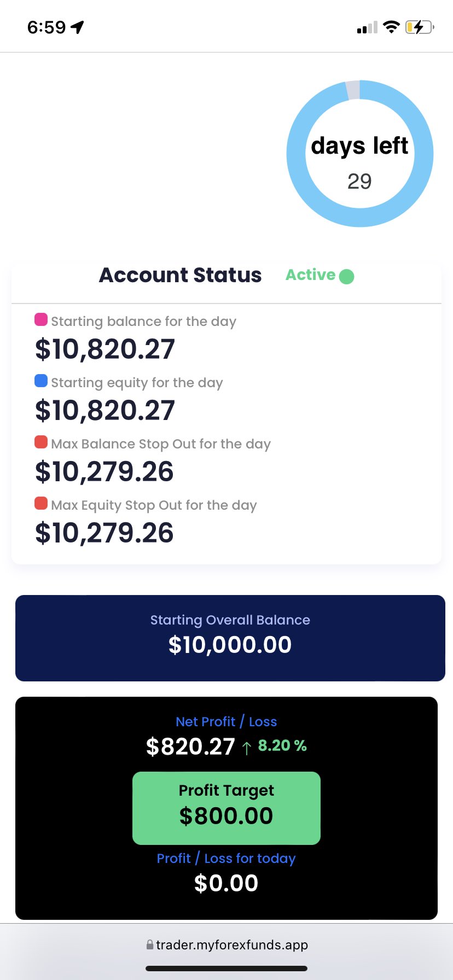
Task: Tap the days left donut chart
Action: 360,154
